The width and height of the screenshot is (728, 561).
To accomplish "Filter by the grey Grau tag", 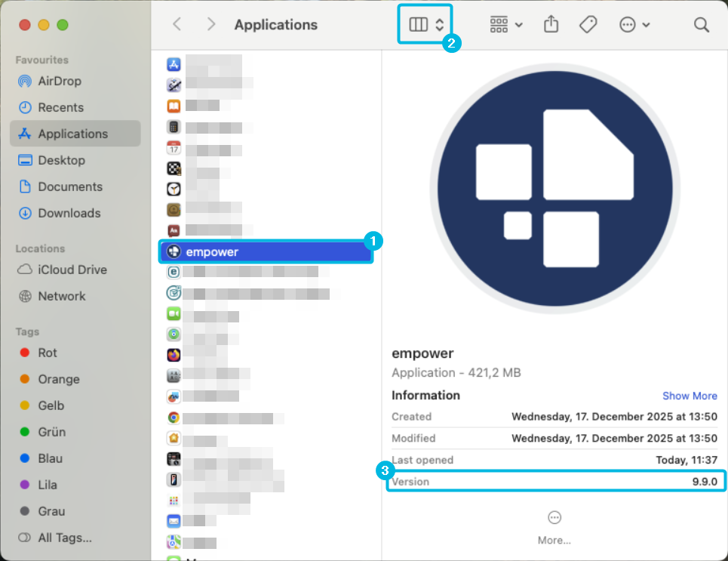I will click(x=75, y=511).
